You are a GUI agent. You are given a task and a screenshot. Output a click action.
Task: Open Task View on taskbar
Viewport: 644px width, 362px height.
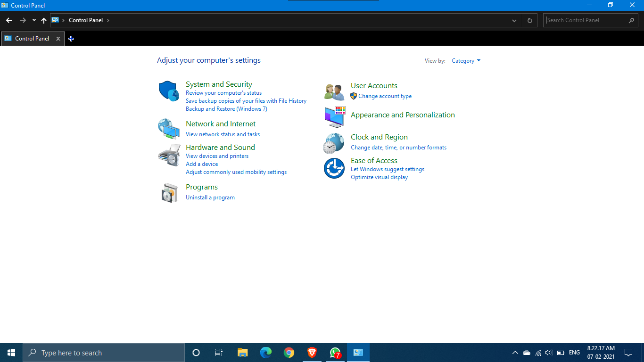click(x=219, y=353)
